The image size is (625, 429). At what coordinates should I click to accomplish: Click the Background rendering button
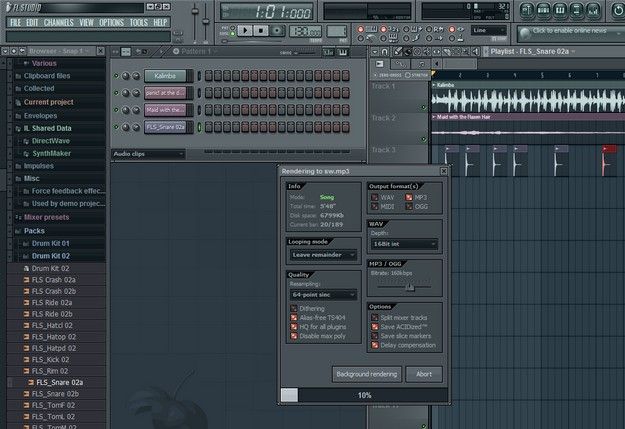[366, 374]
